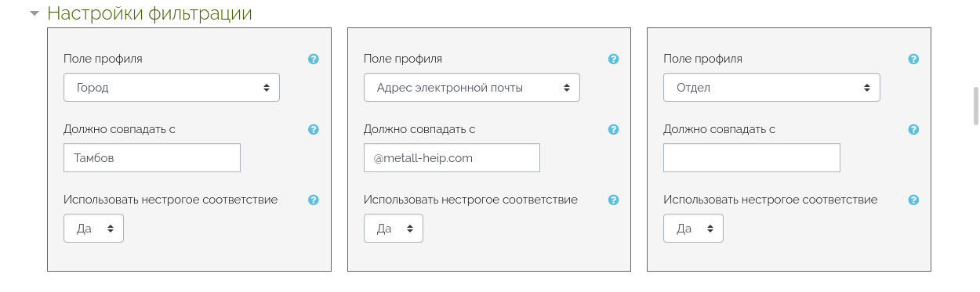This screenshot has width=980, height=292.
Task: Collapse the Настройки фильтрации section
Action: pyautogui.click(x=34, y=13)
